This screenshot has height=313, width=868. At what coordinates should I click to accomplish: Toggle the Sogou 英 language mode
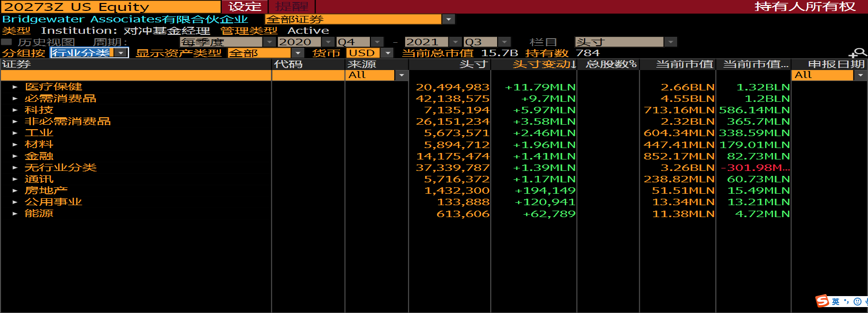point(836,302)
